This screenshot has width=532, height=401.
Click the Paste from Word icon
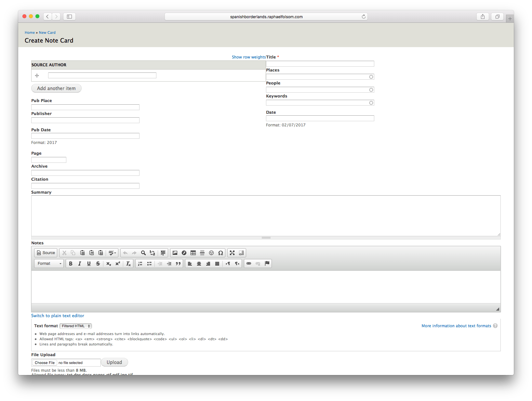(100, 253)
